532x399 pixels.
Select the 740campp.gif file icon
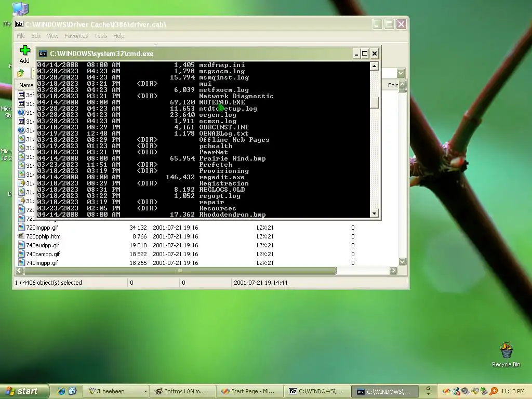point(21,254)
